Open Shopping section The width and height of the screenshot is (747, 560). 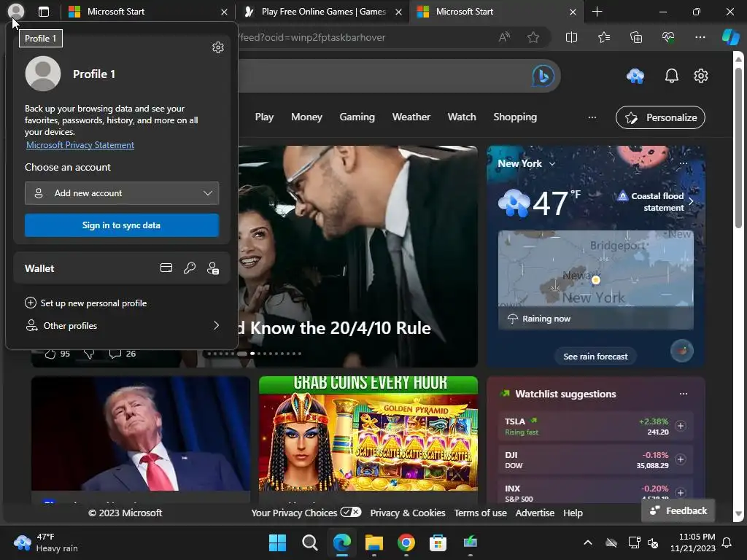point(515,117)
